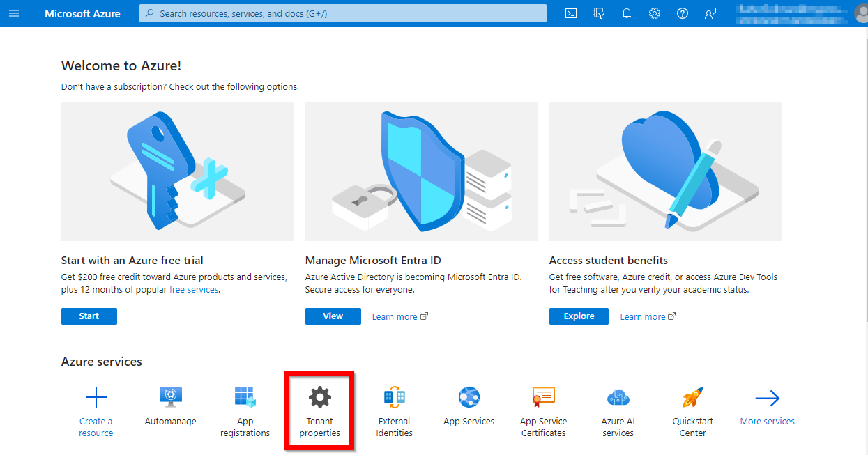The image size is (868, 455).
Task: Click the Microsoft Entra ID shield illustration
Action: click(422, 171)
